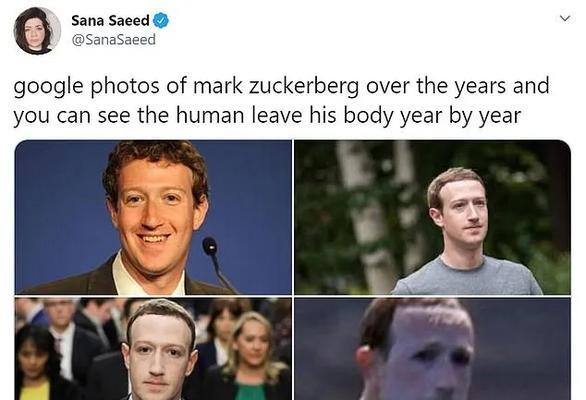Click the tweet line starting "you can see"
The width and height of the screenshot is (586, 400).
click(x=267, y=116)
